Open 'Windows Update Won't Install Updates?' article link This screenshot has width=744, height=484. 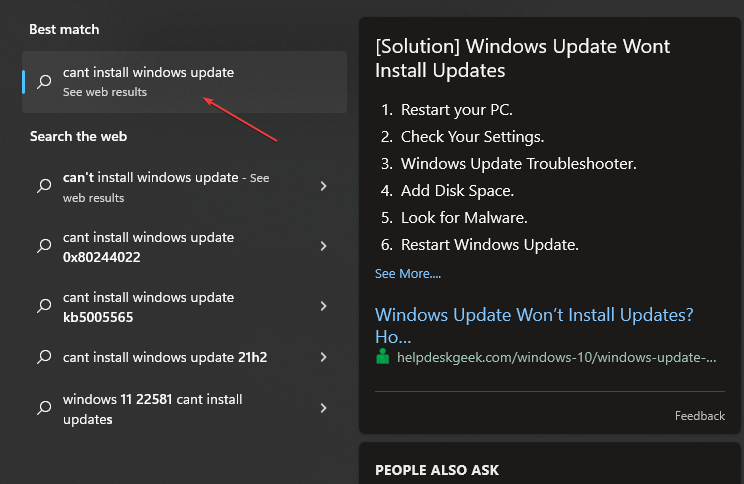[x=534, y=326]
